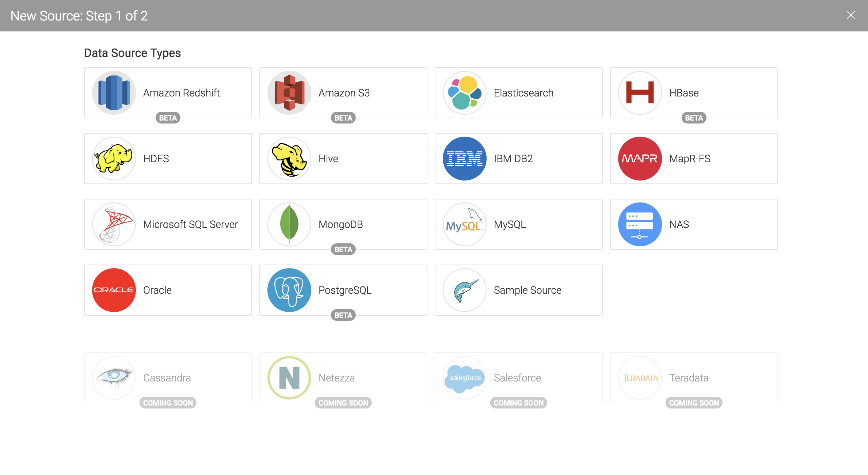This screenshot has width=868, height=475.
Task: Click the Netezza coming soon card
Action: [x=343, y=378]
